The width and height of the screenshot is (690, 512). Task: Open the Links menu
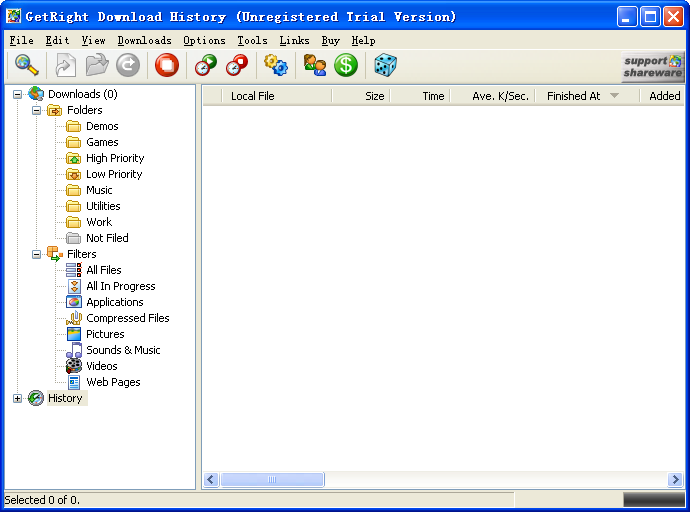pos(294,40)
